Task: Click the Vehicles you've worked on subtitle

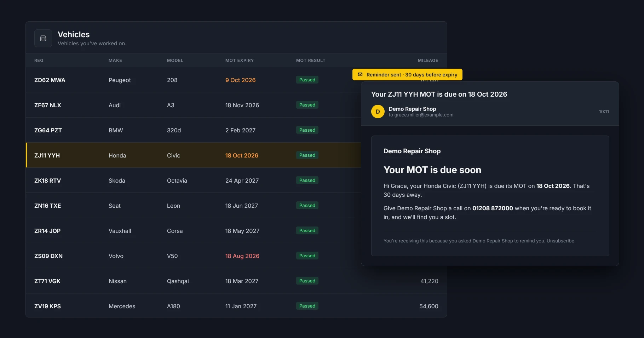Action: (x=92, y=44)
